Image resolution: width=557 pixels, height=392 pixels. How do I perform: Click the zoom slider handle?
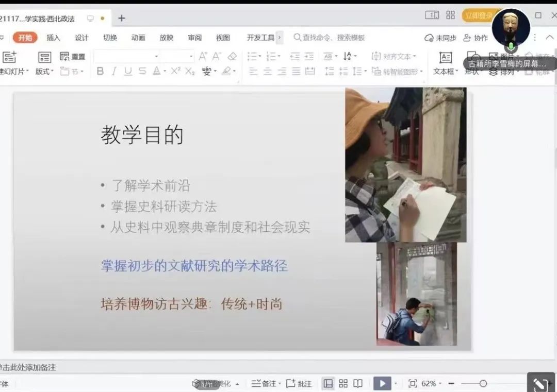(483, 383)
